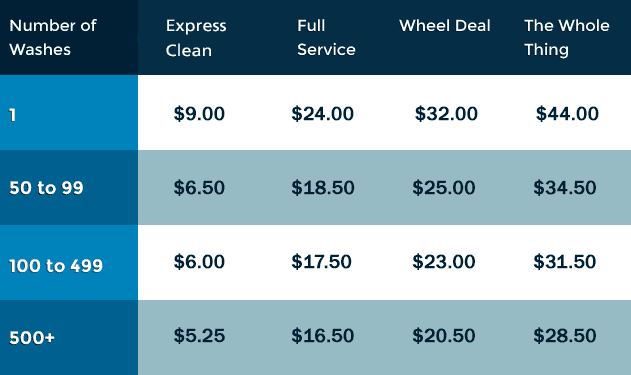Select the 500+ row label

click(32, 338)
